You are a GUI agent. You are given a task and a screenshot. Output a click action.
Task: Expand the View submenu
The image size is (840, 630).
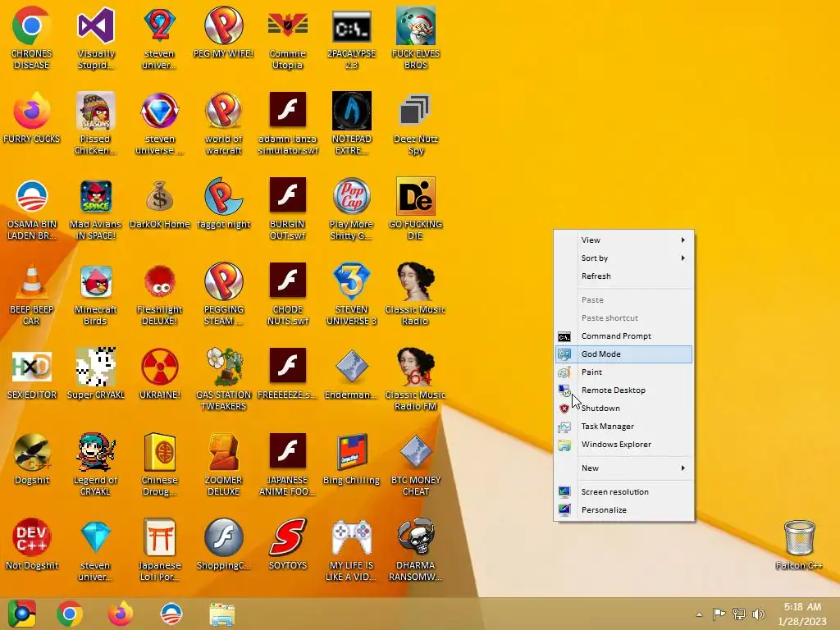[623, 240]
